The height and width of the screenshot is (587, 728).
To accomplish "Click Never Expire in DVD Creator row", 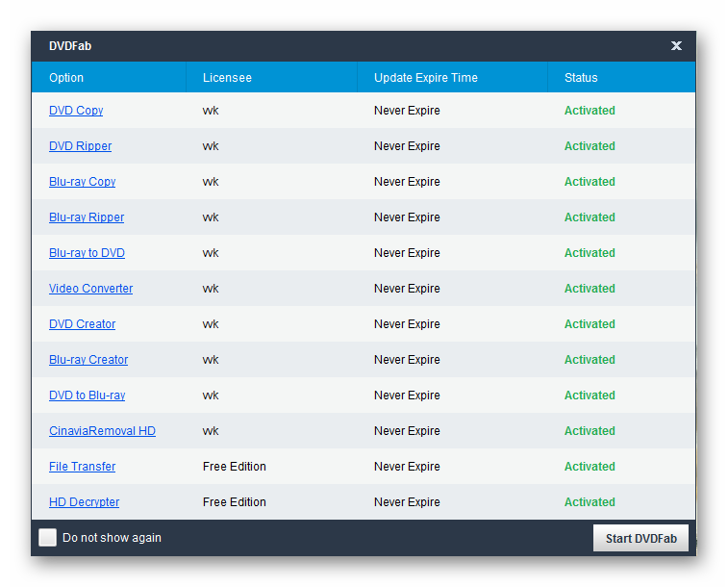I will [407, 324].
